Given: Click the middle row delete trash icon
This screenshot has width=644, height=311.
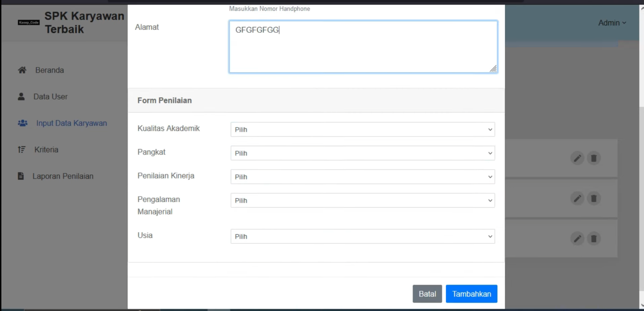Looking at the screenshot, I should (x=594, y=199).
